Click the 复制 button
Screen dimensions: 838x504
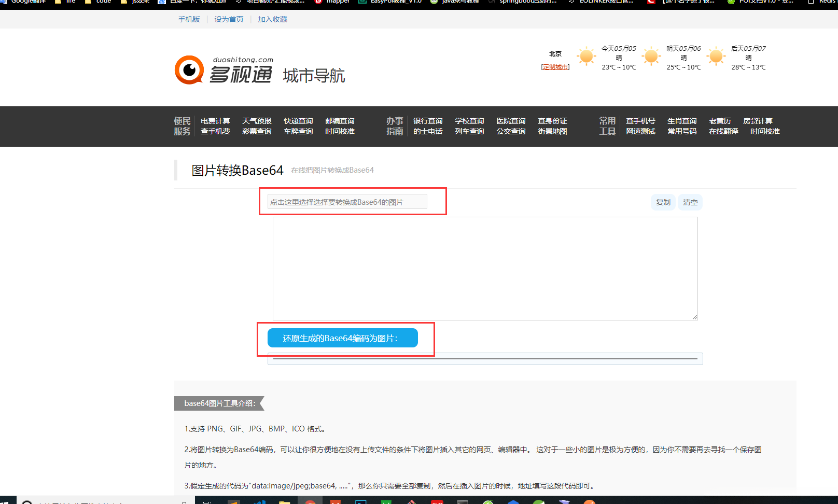(x=663, y=202)
